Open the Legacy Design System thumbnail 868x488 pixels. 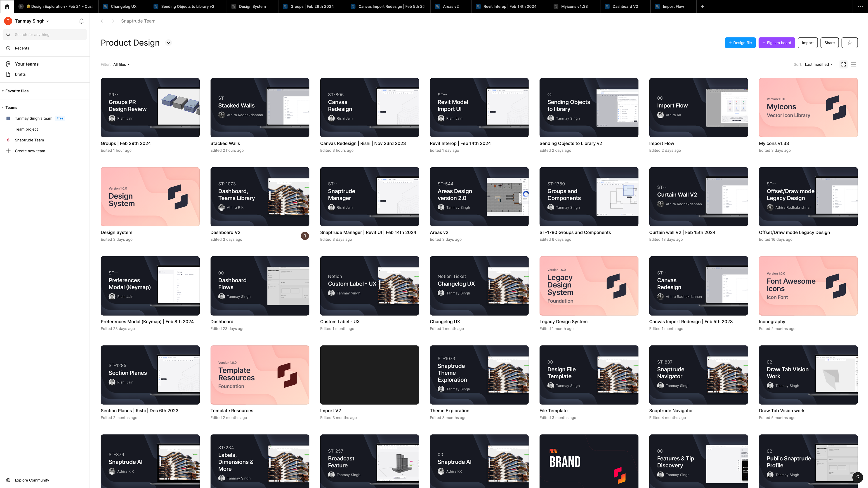click(x=589, y=286)
